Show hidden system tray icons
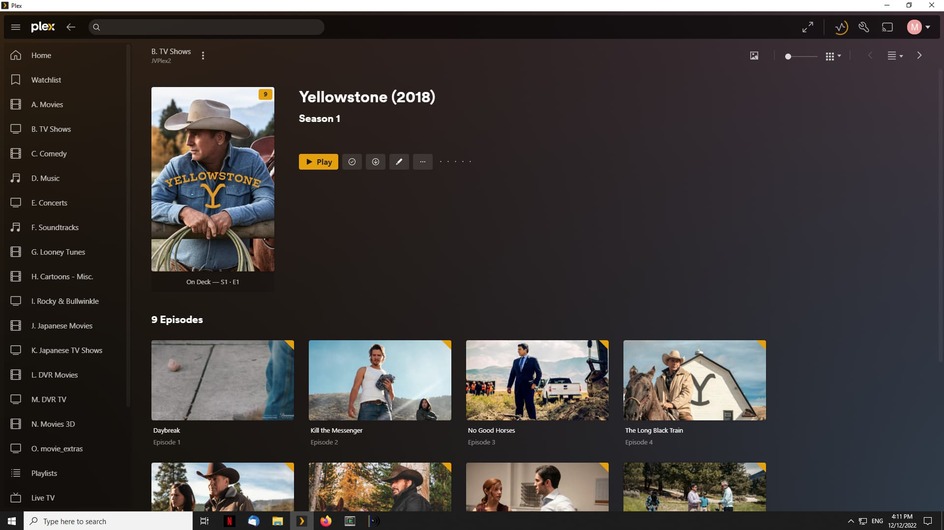Viewport: 944px width, 530px height. pos(851,522)
